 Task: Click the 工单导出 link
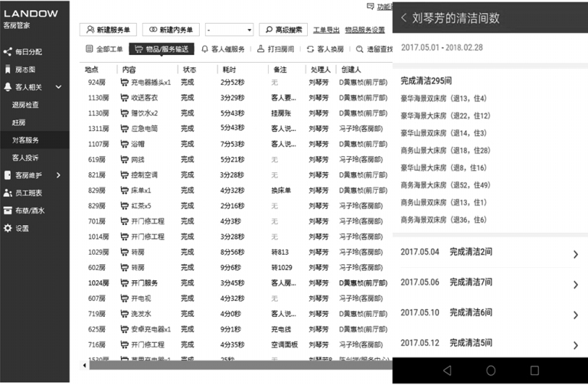(x=325, y=30)
